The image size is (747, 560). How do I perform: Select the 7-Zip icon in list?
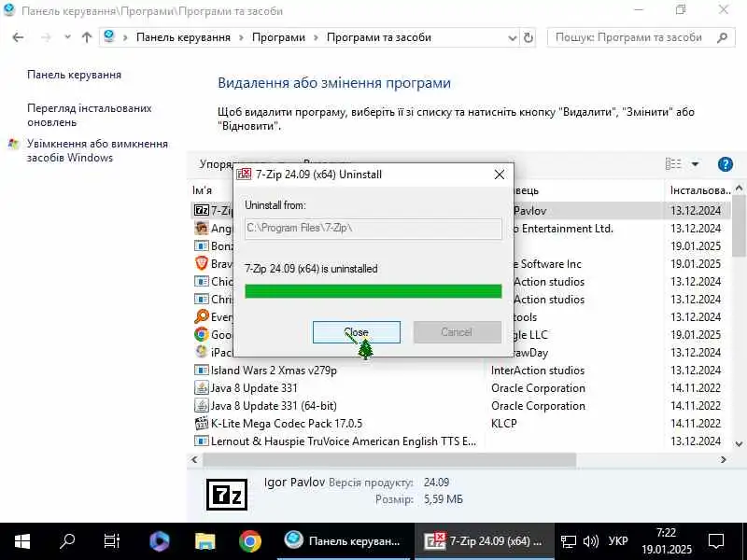tap(202, 210)
